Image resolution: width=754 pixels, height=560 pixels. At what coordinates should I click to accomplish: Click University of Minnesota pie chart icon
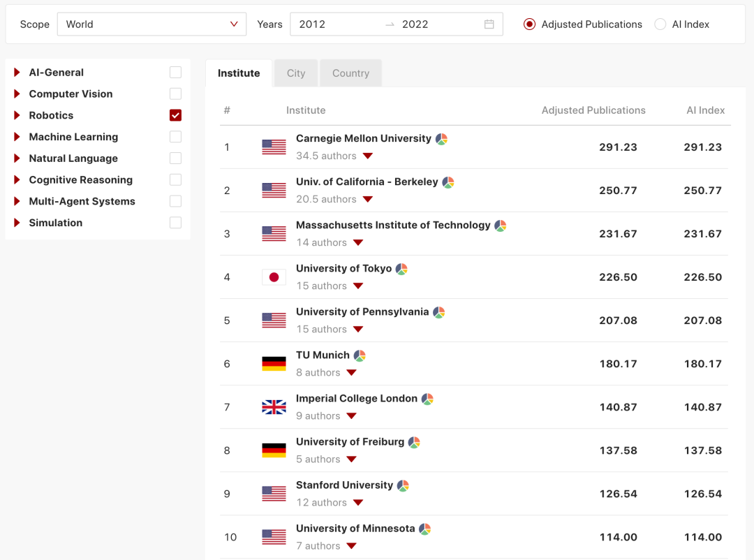424,529
